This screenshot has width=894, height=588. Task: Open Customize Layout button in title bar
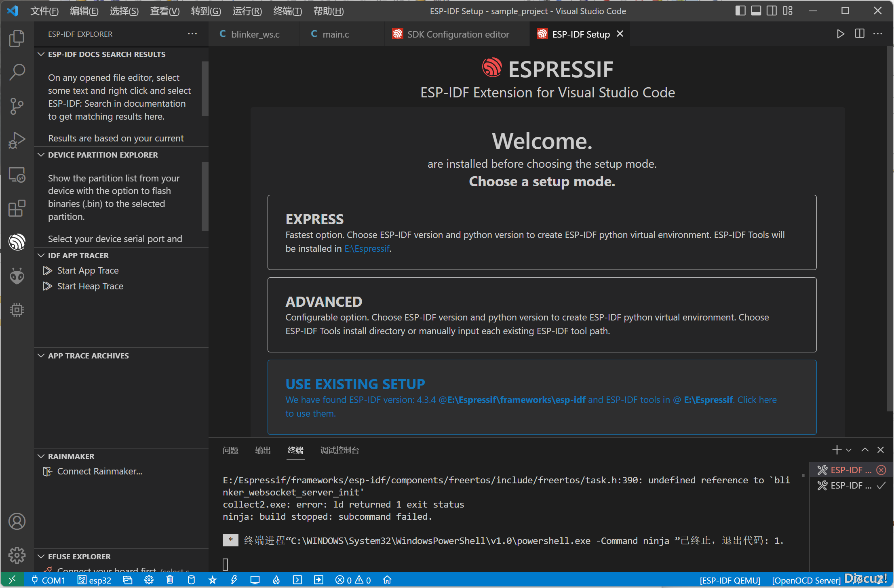(788, 11)
